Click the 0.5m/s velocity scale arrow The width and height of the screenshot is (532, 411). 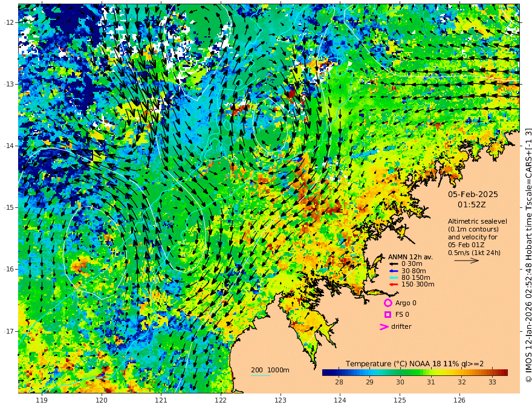(x=467, y=261)
